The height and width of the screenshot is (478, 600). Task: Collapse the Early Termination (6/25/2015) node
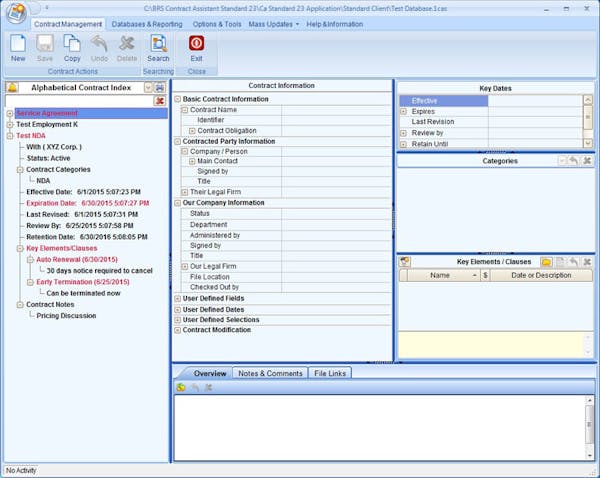click(30, 282)
